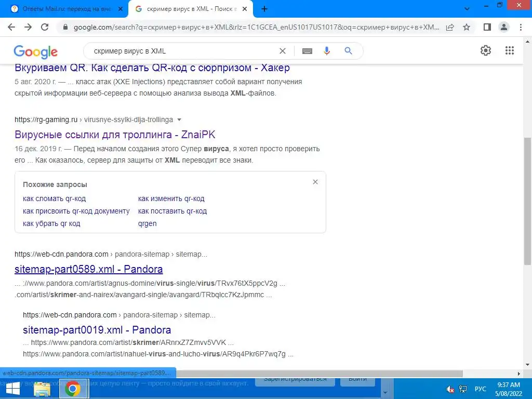Search the qrgen suggestion
532x399 pixels.
pyautogui.click(x=147, y=223)
